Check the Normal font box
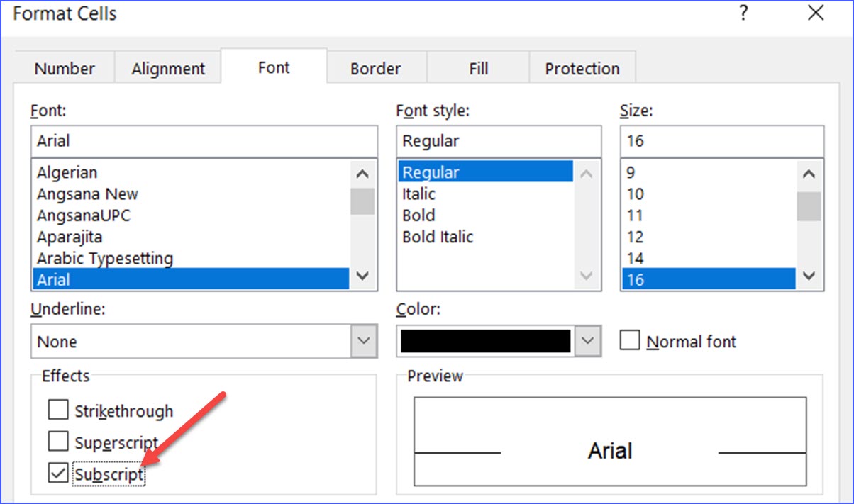The height and width of the screenshot is (504, 854). point(630,340)
